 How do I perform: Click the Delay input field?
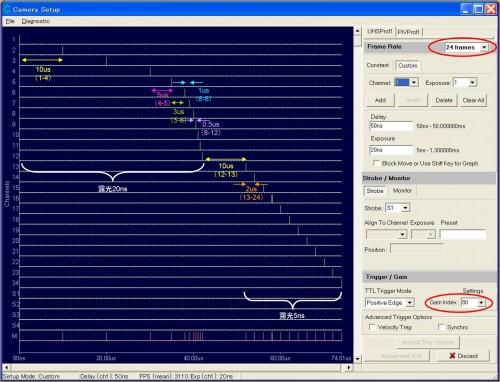(391, 126)
